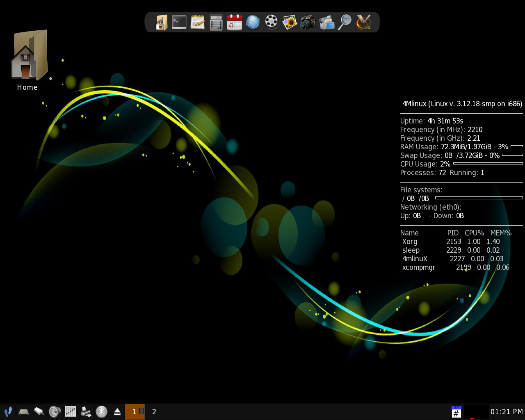
Task: Open the Home folder icon in the dock
Action: (x=161, y=23)
